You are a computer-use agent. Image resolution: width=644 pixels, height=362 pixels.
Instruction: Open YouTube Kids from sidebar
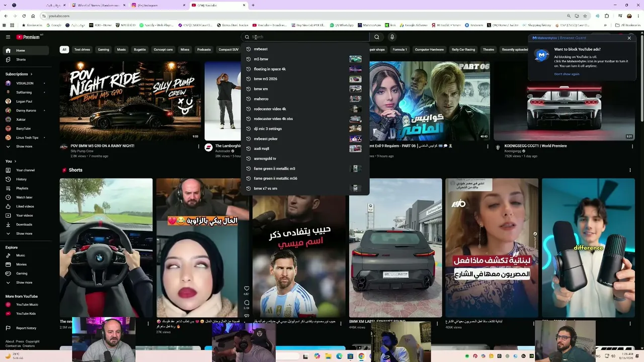click(25, 314)
